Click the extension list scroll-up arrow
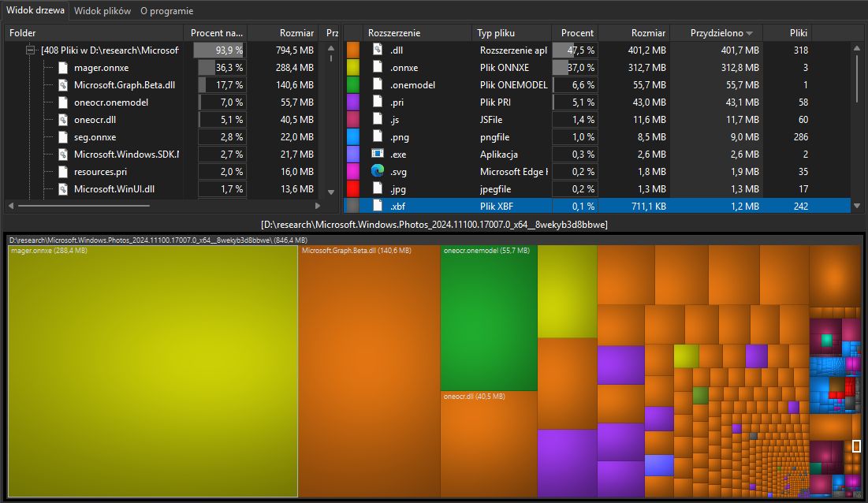The height and width of the screenshot is (503, 868). [858, 48]
